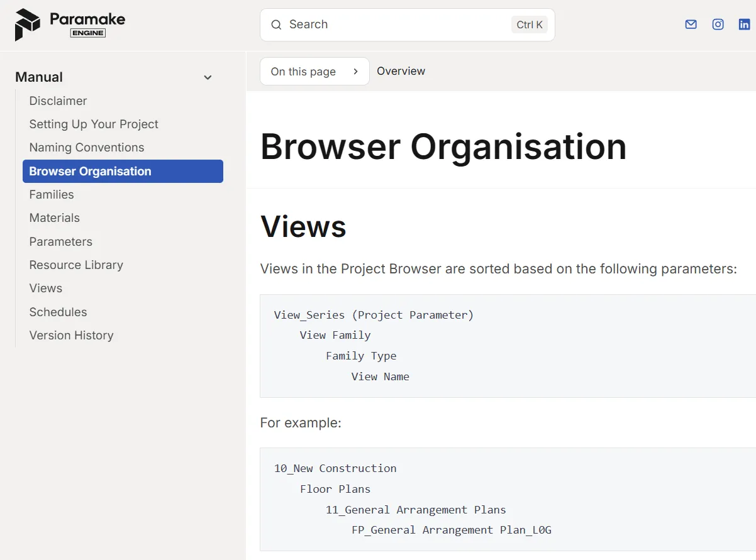Click the Family Type code line
The height and width of the screenshot is (560, 756).
click(x=361, y=356)
